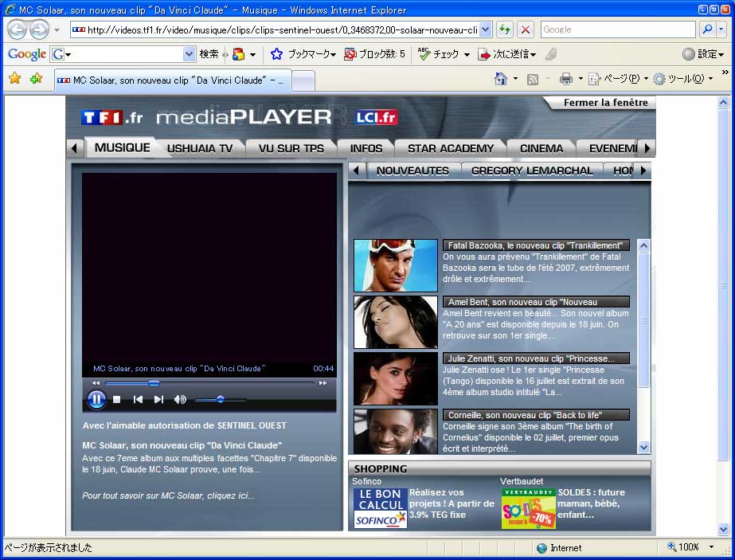Stop loading with the red X icon
Screen dimensions: 735x560
point(526,29)
